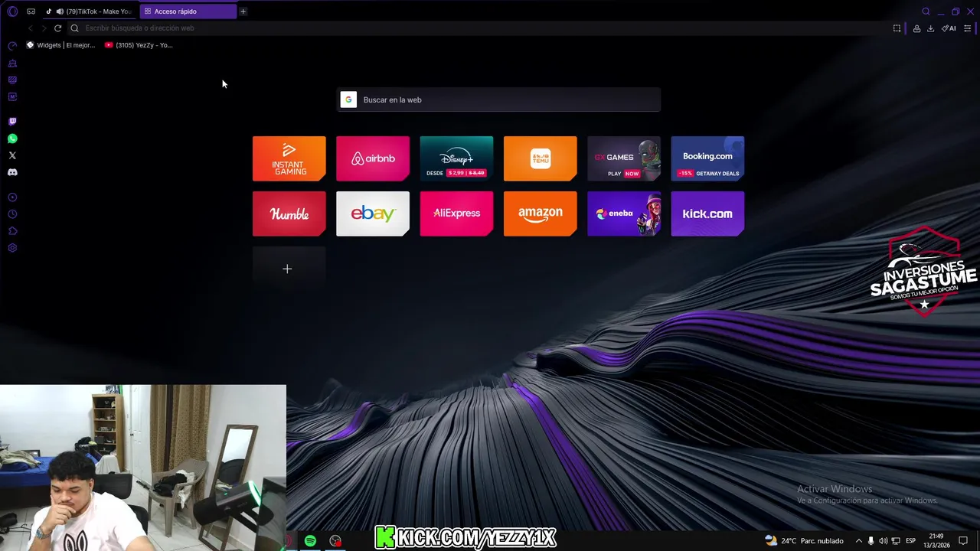
Task: Open the AI assistant button
Action: point(949,28)
